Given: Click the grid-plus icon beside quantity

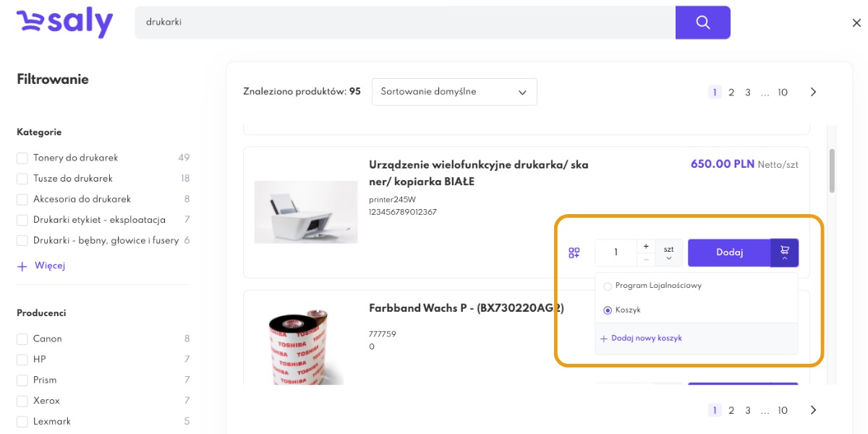Looking at the screenshot, I should point(574,252).
